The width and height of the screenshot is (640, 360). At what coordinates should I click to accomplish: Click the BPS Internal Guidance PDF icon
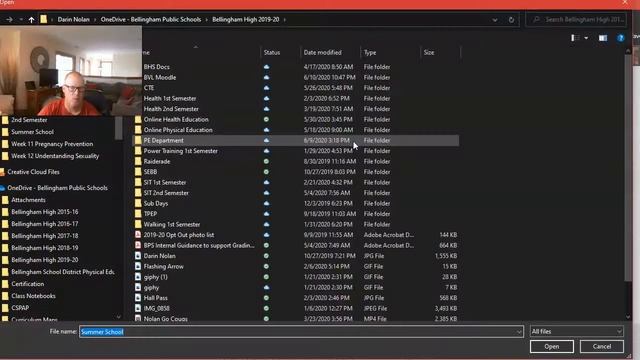(138, 245)
